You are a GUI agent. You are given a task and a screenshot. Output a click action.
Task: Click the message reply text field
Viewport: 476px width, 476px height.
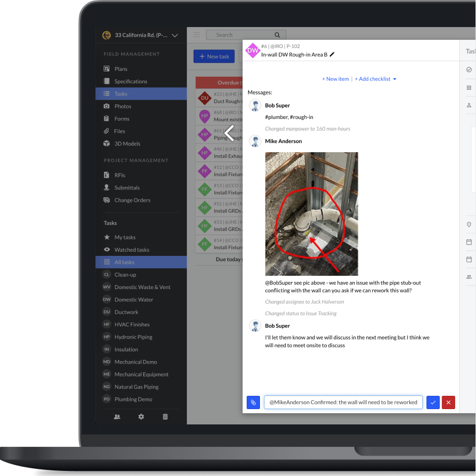[343, 402]
